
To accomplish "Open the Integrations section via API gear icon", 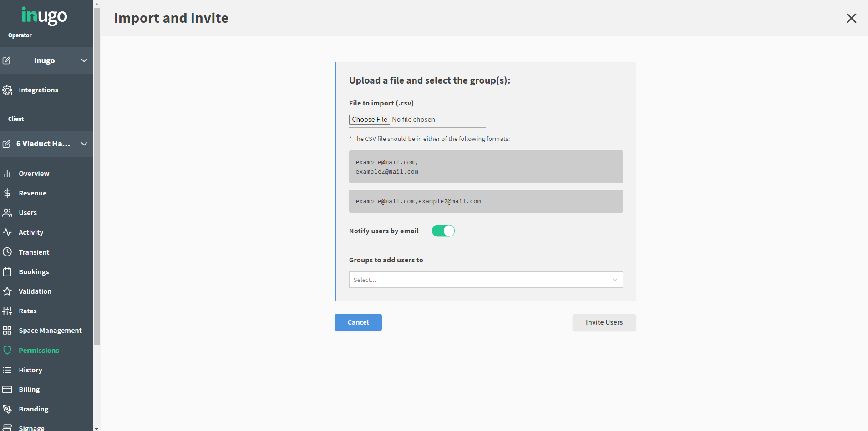I will 7,90.
